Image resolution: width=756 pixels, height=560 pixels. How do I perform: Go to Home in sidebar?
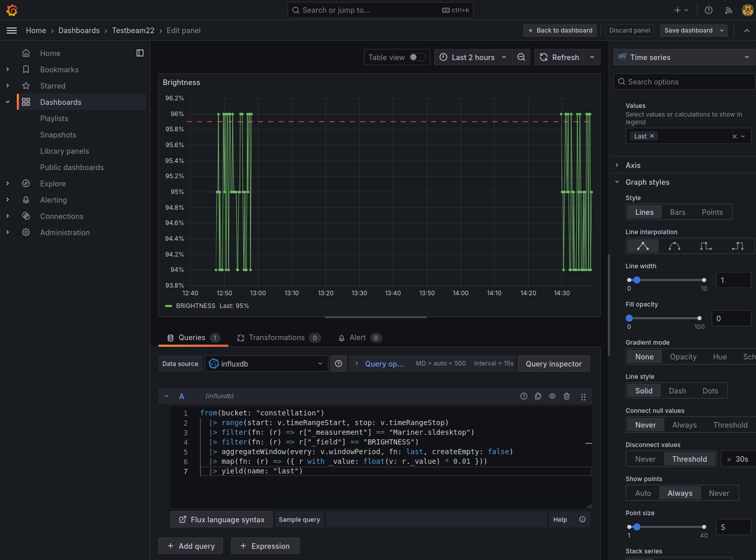click(50, 53)
